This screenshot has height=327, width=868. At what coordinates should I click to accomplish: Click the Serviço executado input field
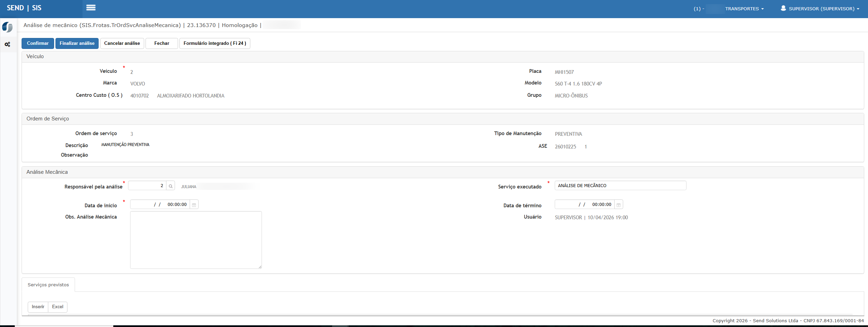coord(620,186)
